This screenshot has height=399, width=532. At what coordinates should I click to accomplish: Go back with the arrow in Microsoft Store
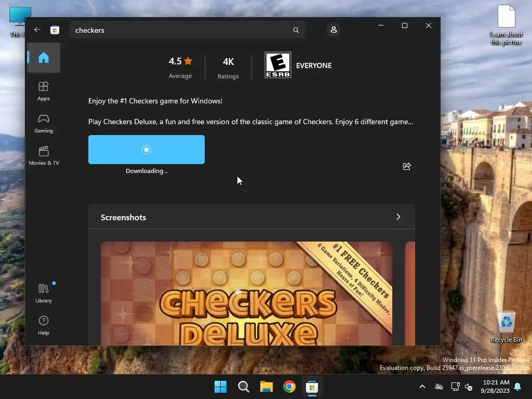point(37,30)
